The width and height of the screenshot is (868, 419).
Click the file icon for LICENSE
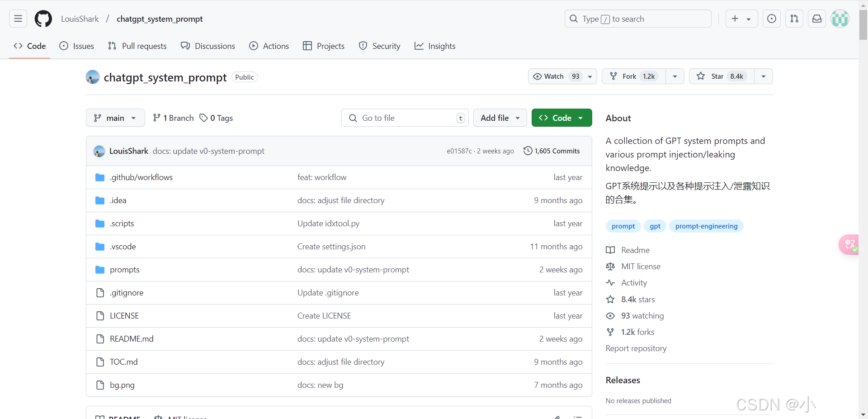100,316
